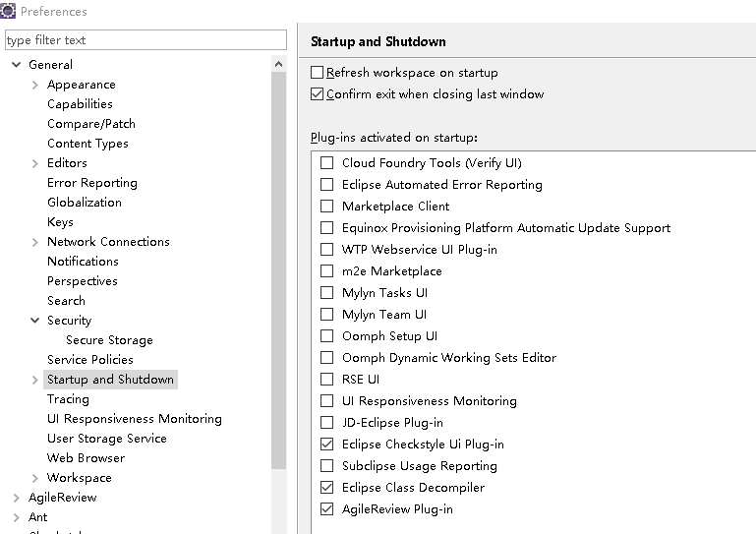756x534 pixels.
Task: Open Error Reporting preferences
Action: pos(92,183)
